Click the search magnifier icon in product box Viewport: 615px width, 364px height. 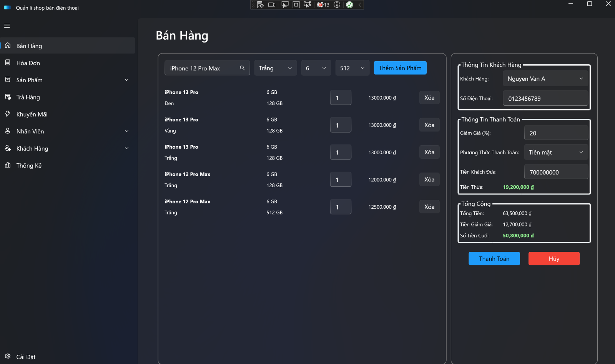click(242, 68)
